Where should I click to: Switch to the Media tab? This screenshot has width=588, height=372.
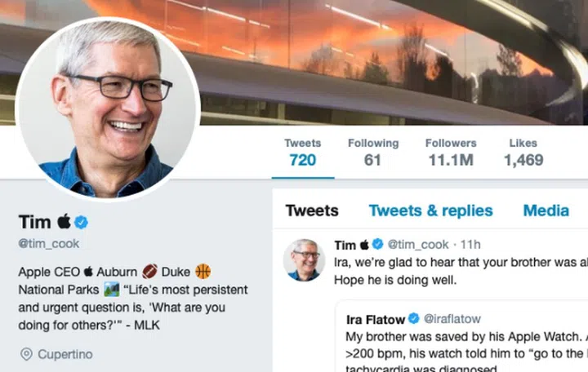pos(546,210)
